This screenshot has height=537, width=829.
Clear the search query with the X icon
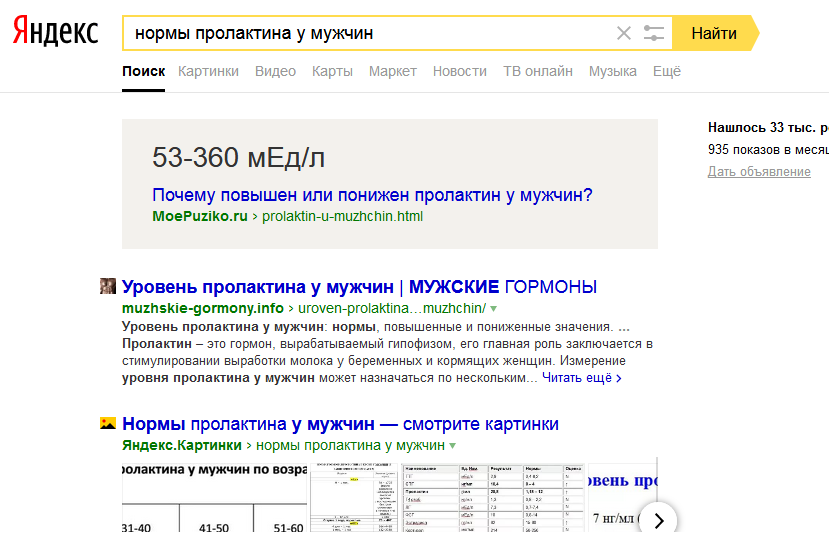click(x=624, y=33)
